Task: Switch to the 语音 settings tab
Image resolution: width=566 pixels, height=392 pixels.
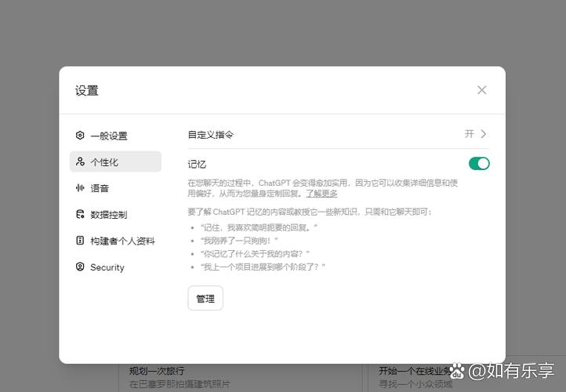Action: tap(115, 188)
